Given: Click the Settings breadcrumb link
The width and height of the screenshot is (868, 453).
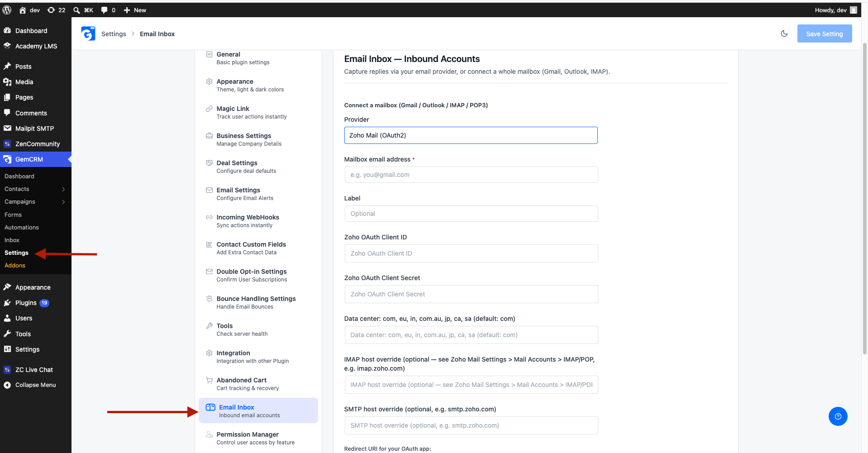Looking at the screenshot, I should 114,34.
